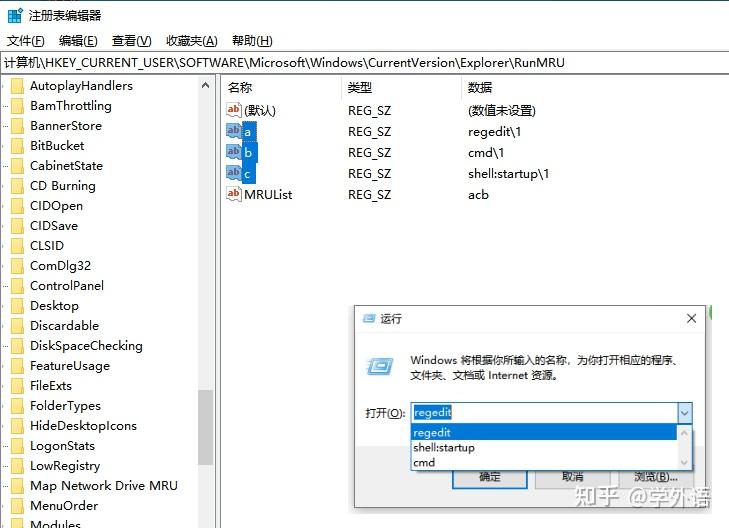Select the ComDlg32 folder icon
Viewport: 729px width, 528px height.
click(17, 266)
